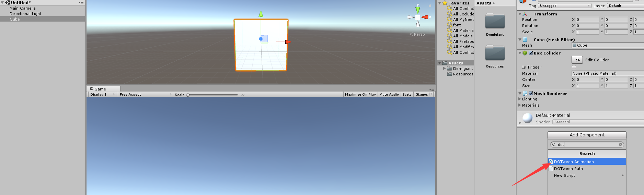
Task: Click the DOTween Path script icon
Action: [551, 169]
